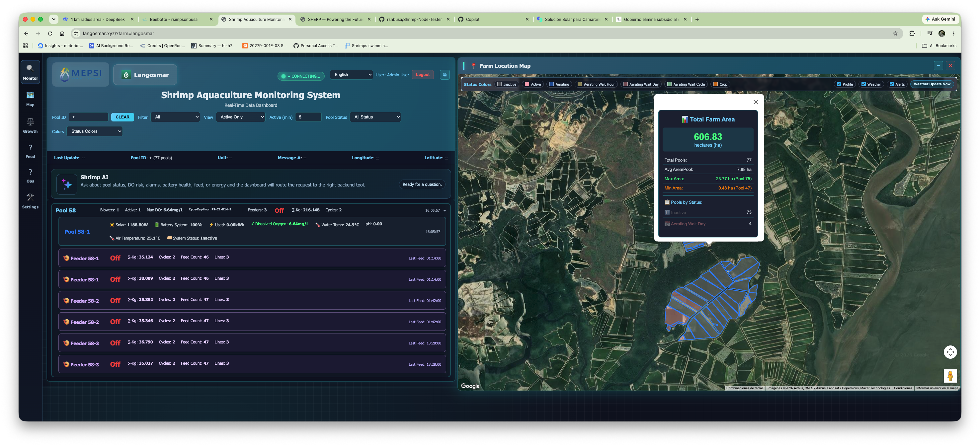The width and height of the screenshot is (980, 446).
Task: Open the Insights bookmark
Action: [x=60, y=45]
